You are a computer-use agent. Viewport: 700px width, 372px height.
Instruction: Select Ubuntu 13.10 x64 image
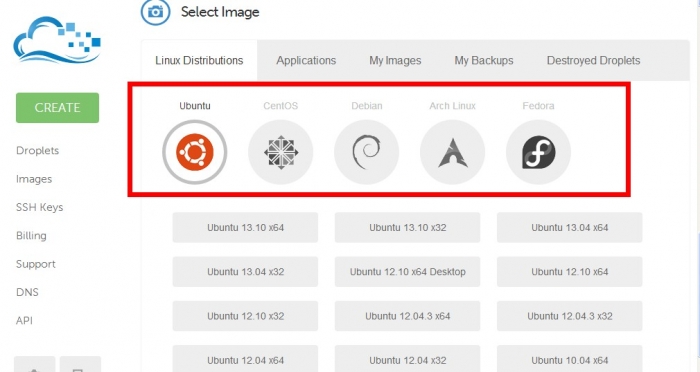pyautogui.click(x=246, y=227)
